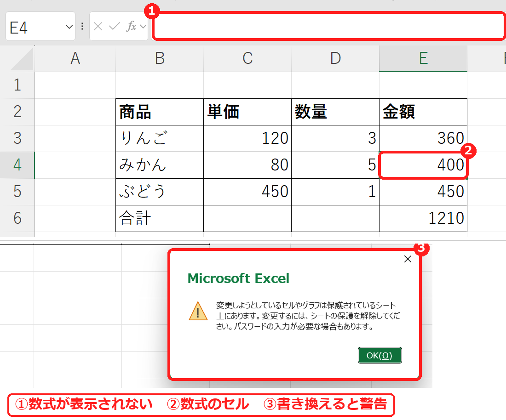506x420 pixels.
Task: Click the formula bar enter checkmark icon
Action: 114,27
